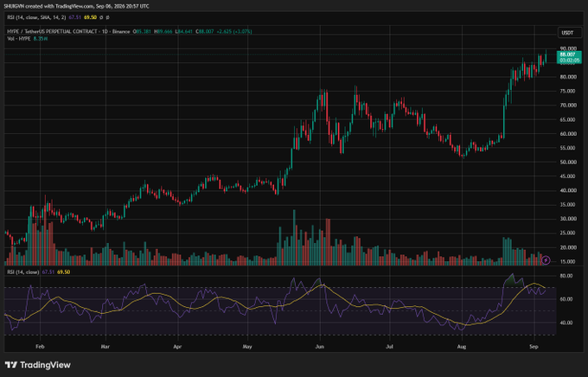Screen dimensions: 588x377
Task: Click the Jun label on the time axis
Action: [319, 347]
